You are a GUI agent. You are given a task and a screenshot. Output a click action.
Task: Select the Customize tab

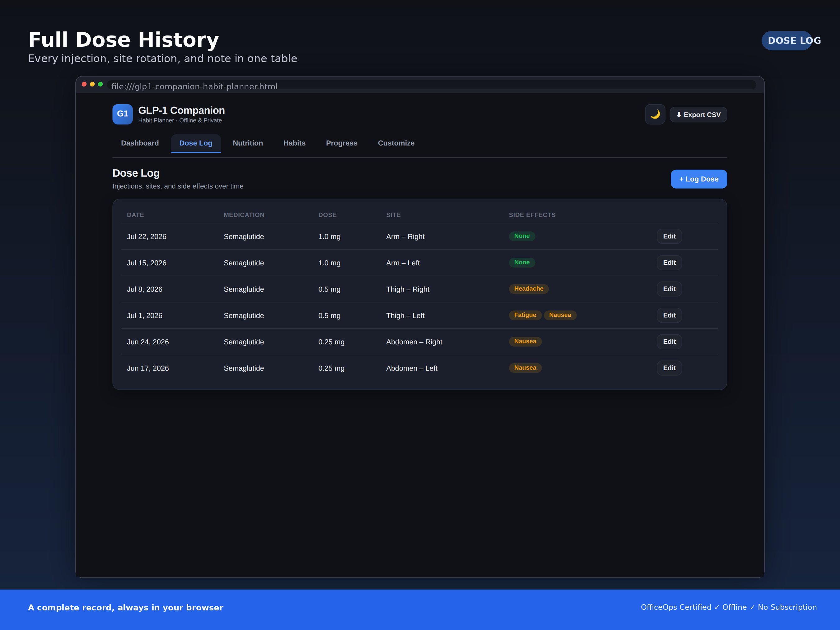coord(396,143)
